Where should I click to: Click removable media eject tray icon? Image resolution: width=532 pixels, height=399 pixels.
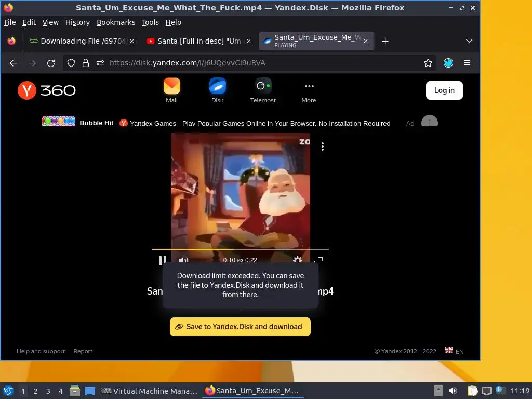coord(438,391)
